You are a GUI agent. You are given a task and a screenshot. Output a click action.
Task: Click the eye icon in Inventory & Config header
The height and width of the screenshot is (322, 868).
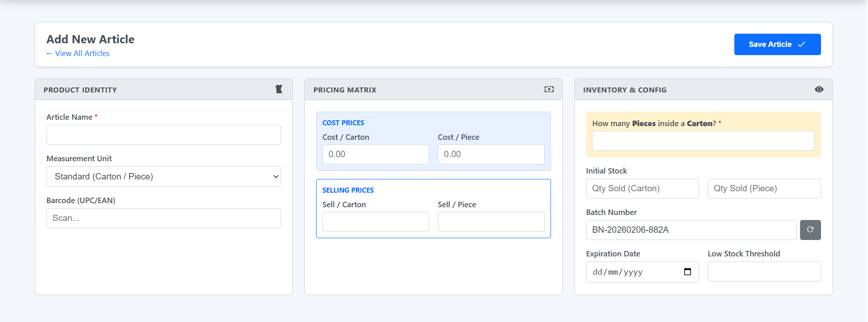(x=819, y=89)
